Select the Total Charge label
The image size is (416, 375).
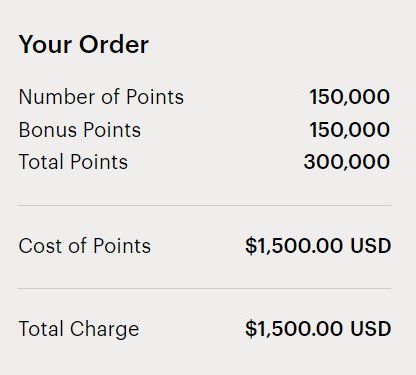click(x=79, y=329)
